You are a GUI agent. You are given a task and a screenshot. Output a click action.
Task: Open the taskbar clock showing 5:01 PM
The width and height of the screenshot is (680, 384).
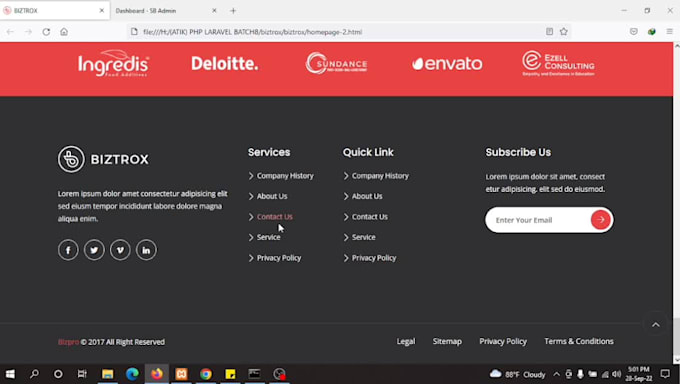639,374
